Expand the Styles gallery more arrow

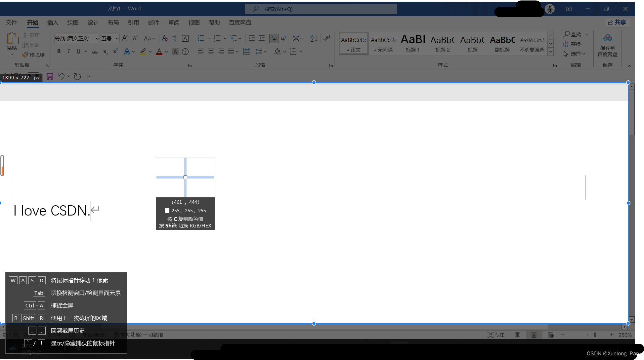pyautogui.click(x=551, y=51)
